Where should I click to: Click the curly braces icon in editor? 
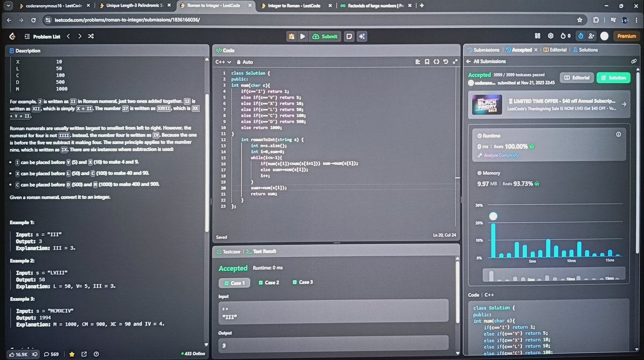[436, 62]
